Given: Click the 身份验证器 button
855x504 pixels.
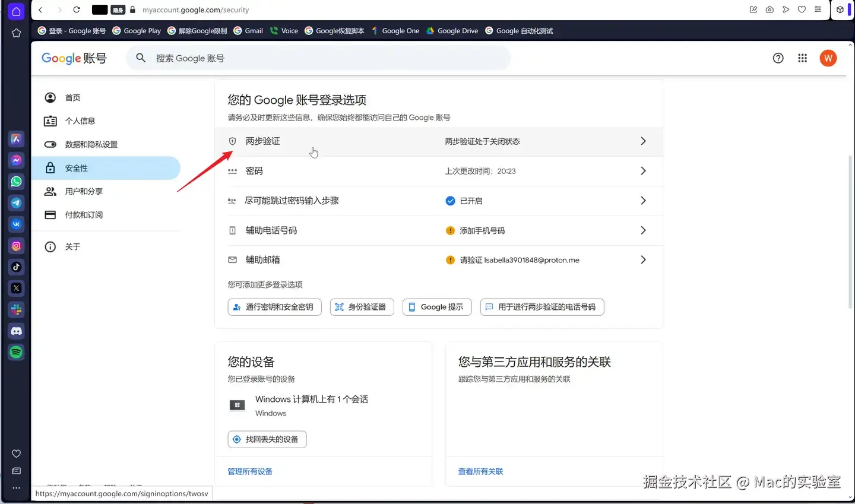Looking at the screenshot, I should [362, 307].
